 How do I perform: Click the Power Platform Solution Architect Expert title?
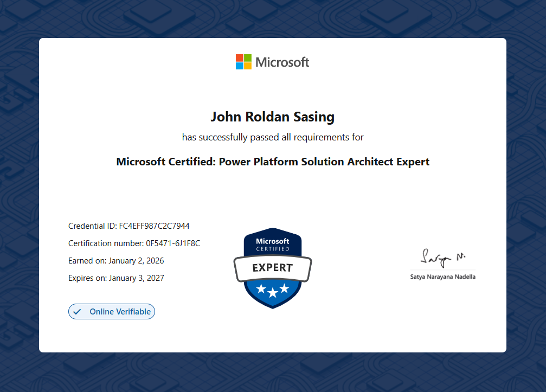272,162
